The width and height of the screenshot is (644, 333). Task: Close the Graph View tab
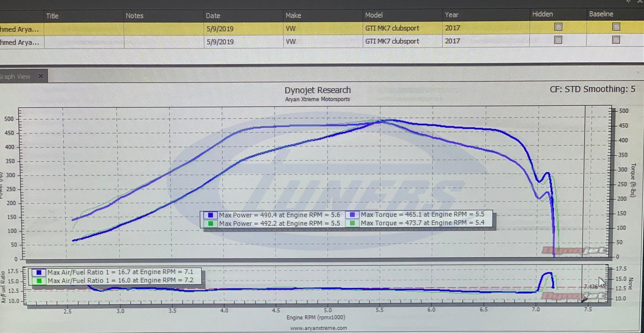click(41, 76)
